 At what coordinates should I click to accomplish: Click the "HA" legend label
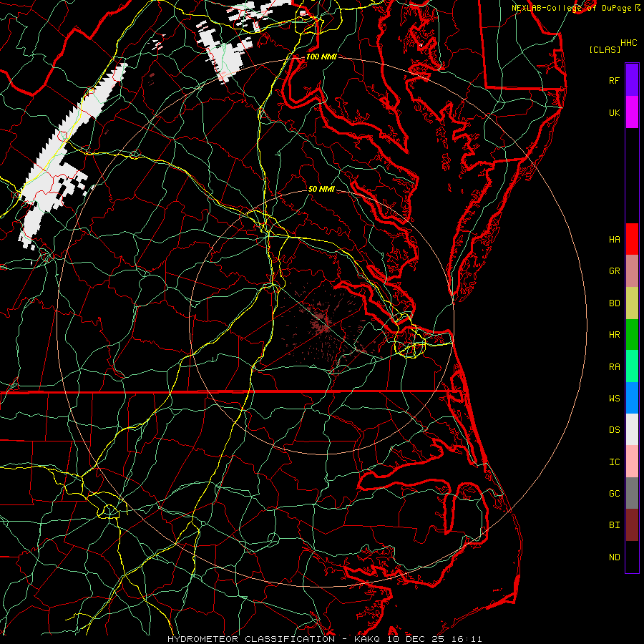pyautogui.click(x=614, y=239)
